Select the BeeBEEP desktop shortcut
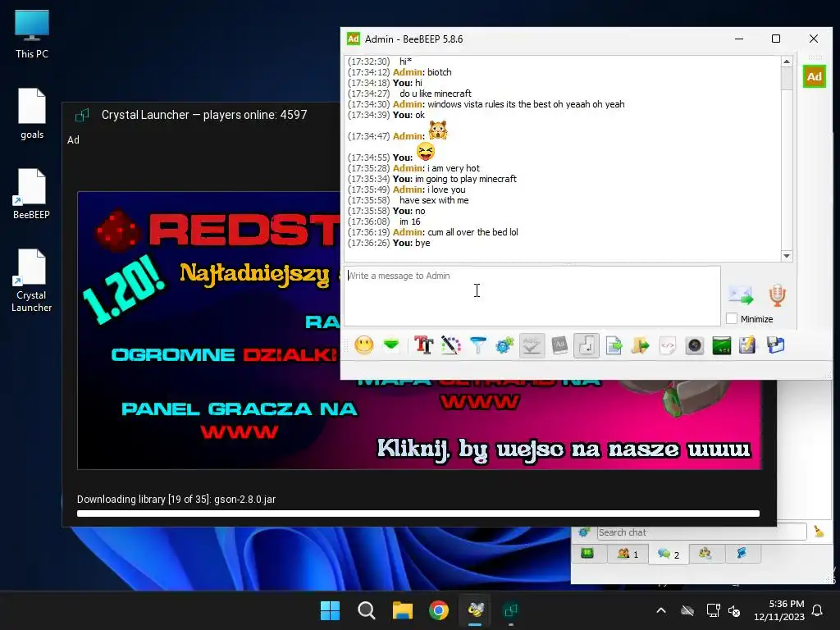The image size is (840, 630). (32, 194)
